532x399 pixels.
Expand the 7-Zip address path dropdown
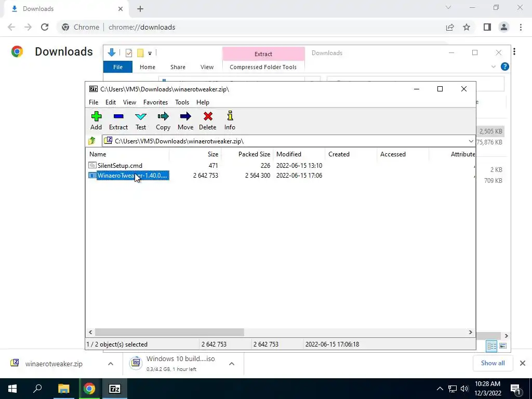(x=471, y=141)
